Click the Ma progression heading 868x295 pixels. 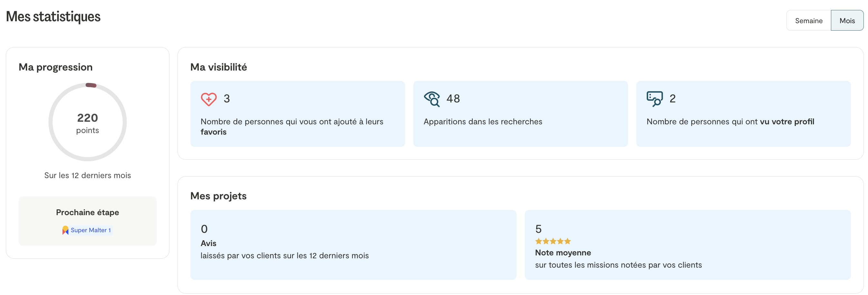coord(56,67)
